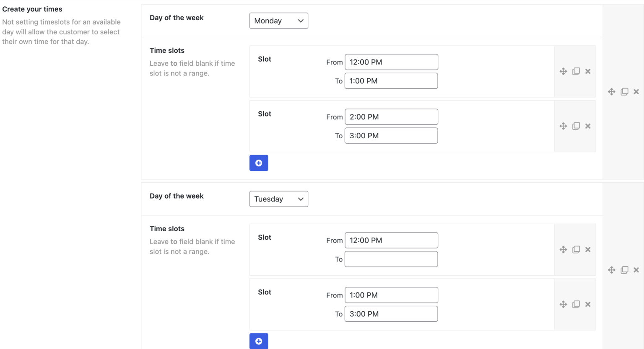Duplicate Tuesday's 12:00 PM slot
The height and width of the screenshot is (349, 644).
(576, 249)
